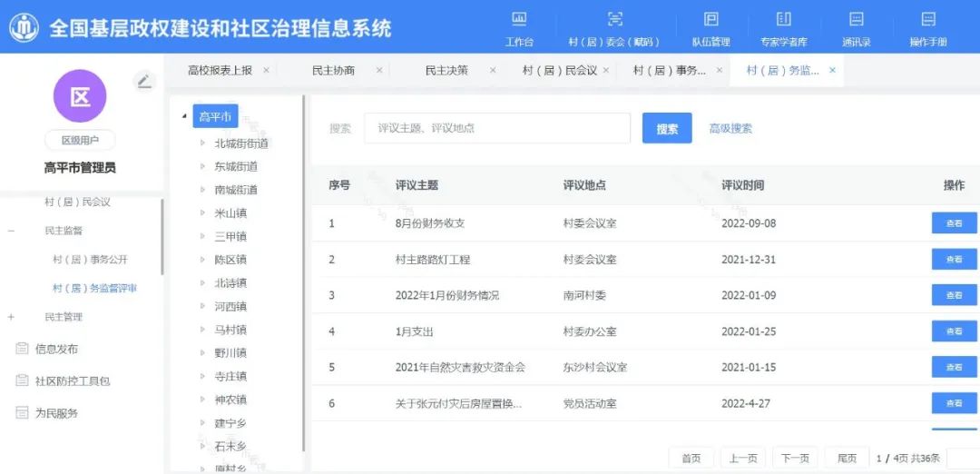This screenshot has height=474, width=980.
Task: View details for 8月份财务收支 row
Action: (x=954, y=223)
